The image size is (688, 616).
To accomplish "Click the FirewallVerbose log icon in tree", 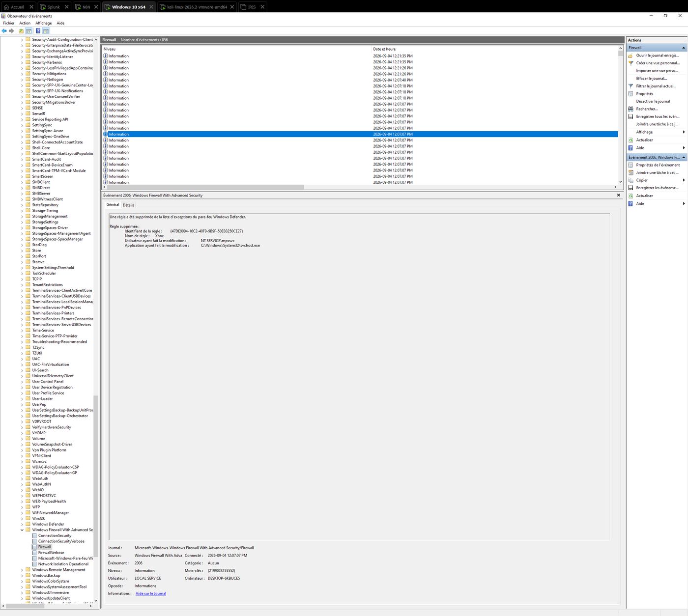I will tap(34, 553).
